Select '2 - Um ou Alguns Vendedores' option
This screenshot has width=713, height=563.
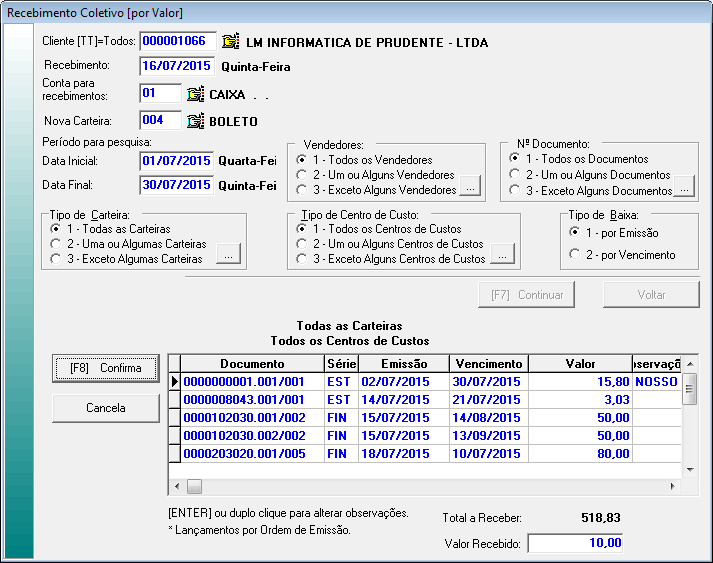[302, 175]
